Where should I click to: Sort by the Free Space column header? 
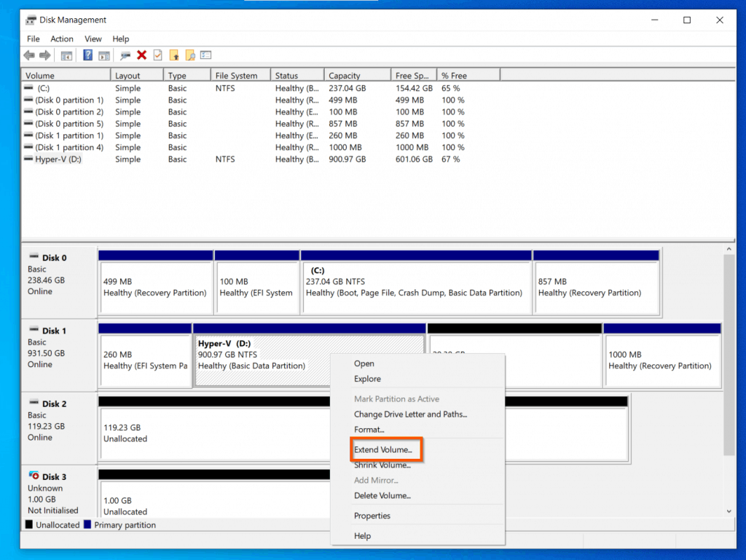414,75
